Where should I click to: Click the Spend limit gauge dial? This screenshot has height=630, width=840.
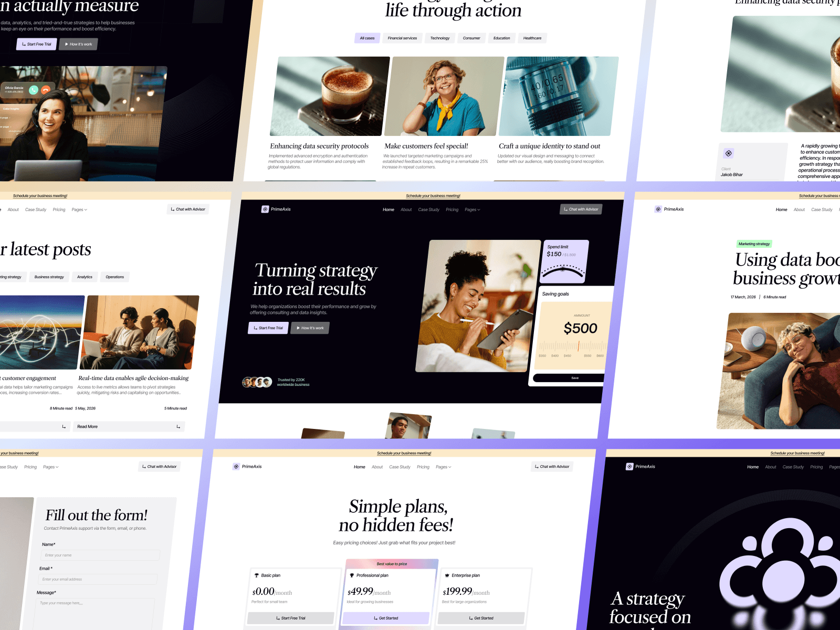(x=563, y=271)
